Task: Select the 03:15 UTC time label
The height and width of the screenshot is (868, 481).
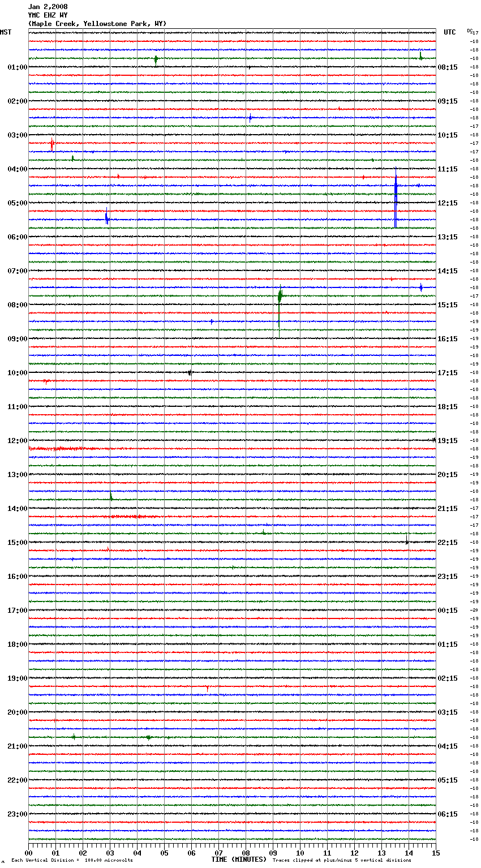Action: pyautogui.click(x=448, y=712)
